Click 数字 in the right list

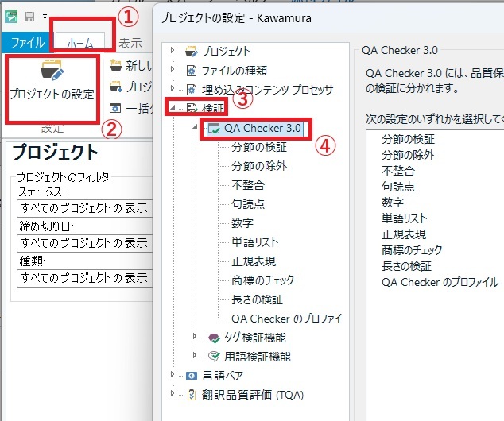tap(393, 203)
